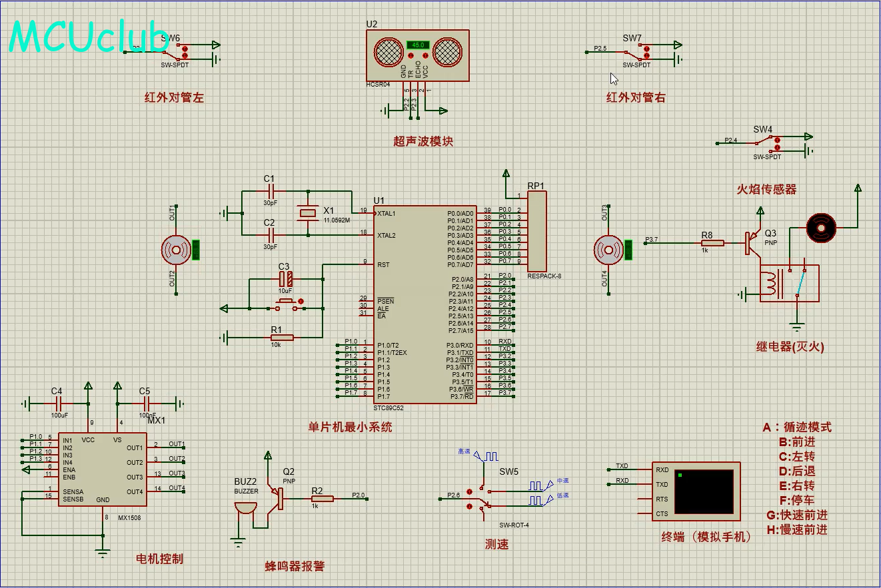The height and width of the screenshot is (588, 881).
Task: Click the legend line "D:后退"
Action: click(797, 471)
